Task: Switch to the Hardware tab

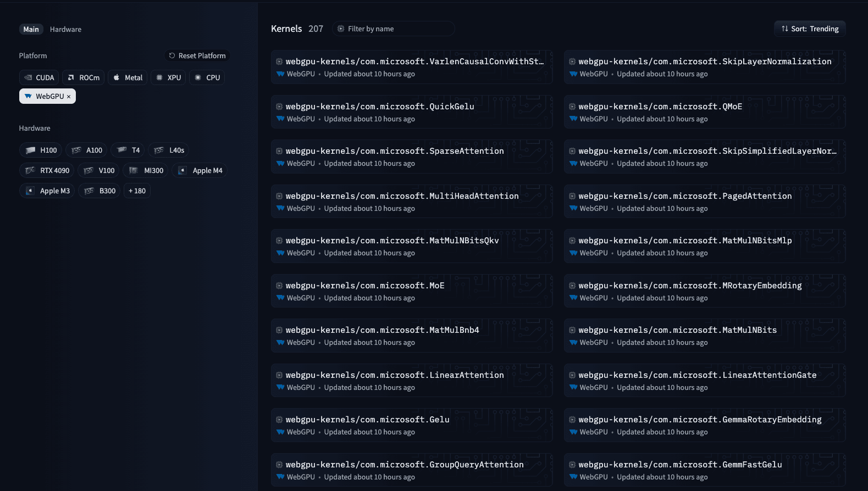Action: click(x=65, y=29)
